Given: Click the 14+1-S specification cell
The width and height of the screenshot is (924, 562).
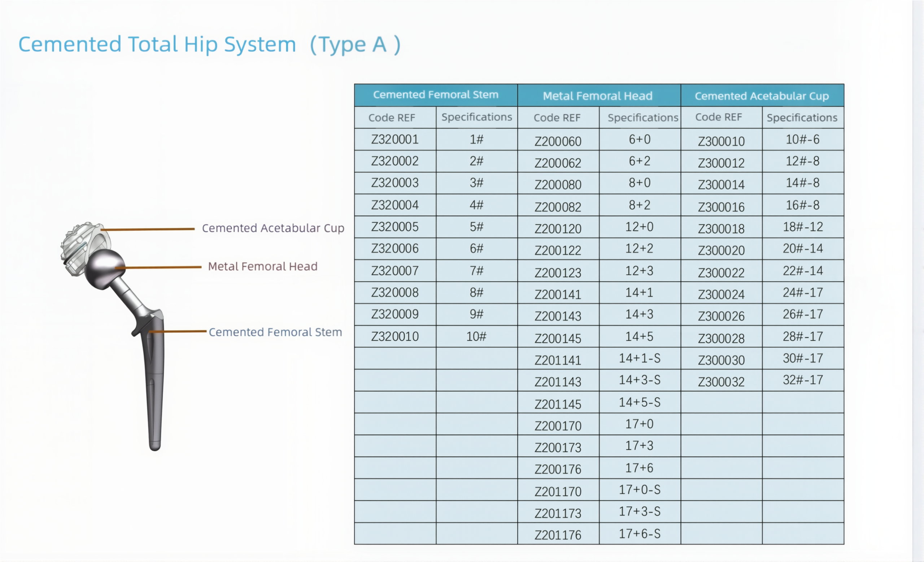Looking at the screenshot, I should pos(639,358).
